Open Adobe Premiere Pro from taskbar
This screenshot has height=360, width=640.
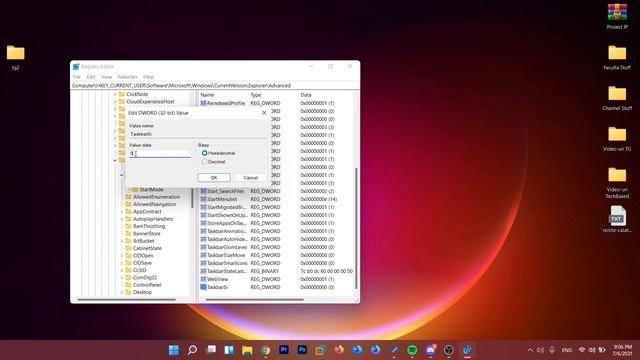click(284, 350)
